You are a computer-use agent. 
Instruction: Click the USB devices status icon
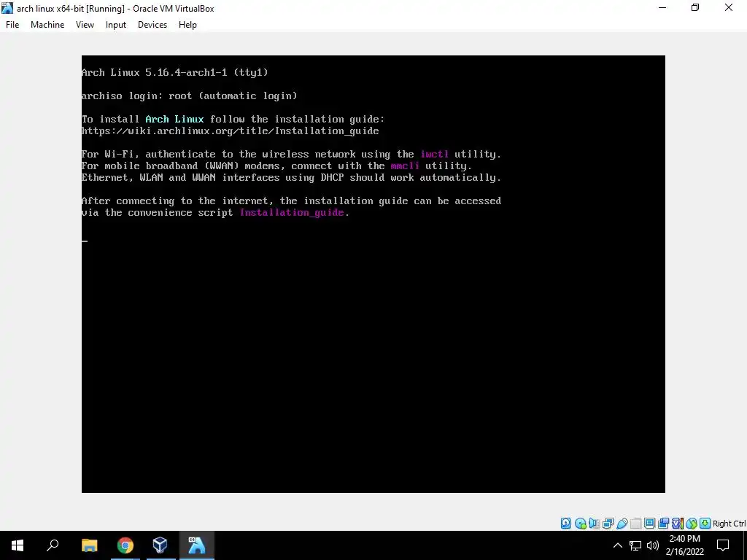622,524
